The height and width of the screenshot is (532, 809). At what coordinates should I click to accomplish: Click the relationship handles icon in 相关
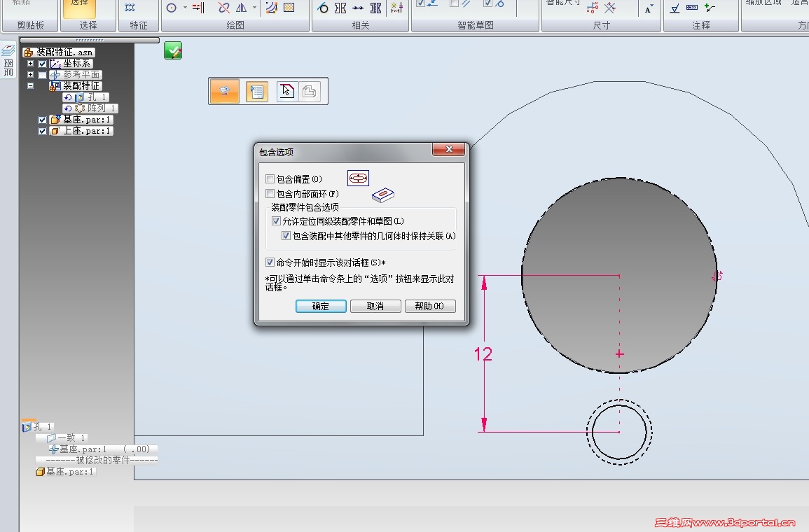396,7
